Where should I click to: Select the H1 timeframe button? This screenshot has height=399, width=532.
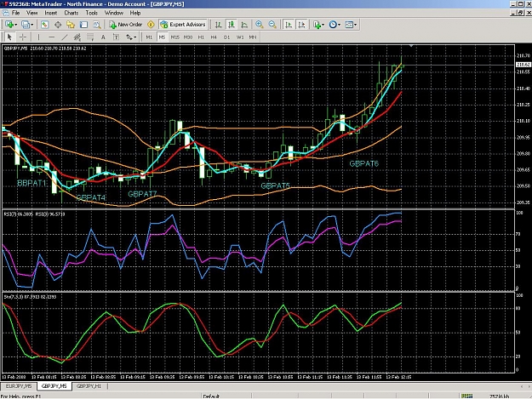coord(201,37)
